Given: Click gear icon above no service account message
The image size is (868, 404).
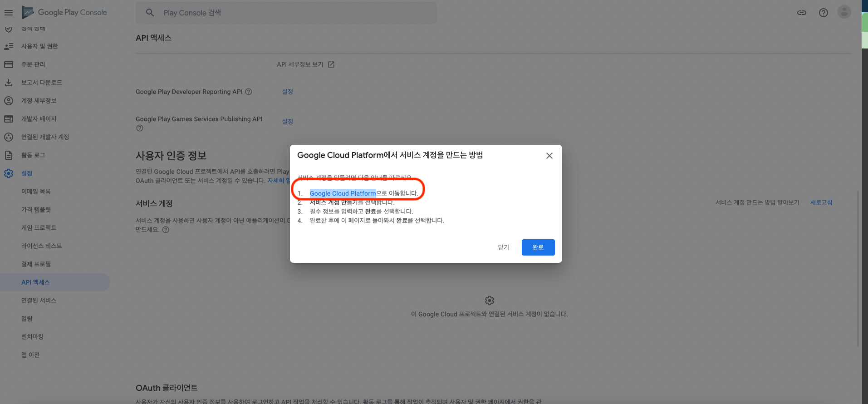Looking at the screenshot, I should click(x=490, y=301).
